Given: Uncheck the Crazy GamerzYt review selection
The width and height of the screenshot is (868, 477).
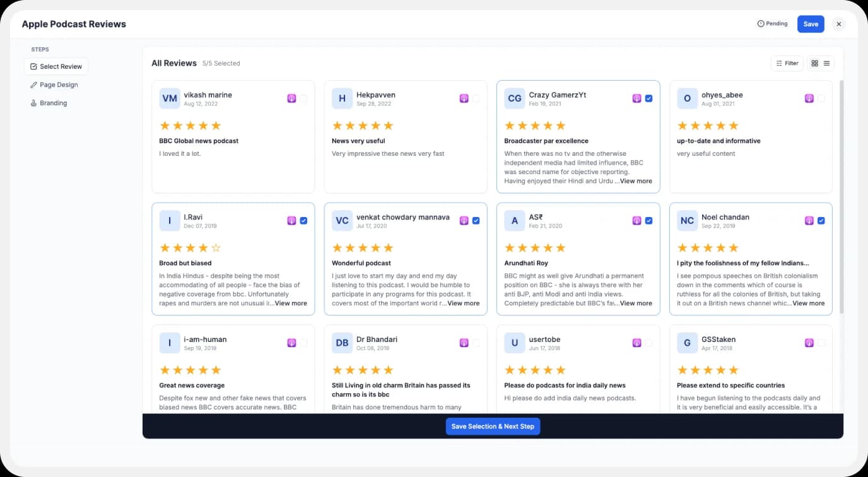Looking at the screenshot, I should [649, 98].
